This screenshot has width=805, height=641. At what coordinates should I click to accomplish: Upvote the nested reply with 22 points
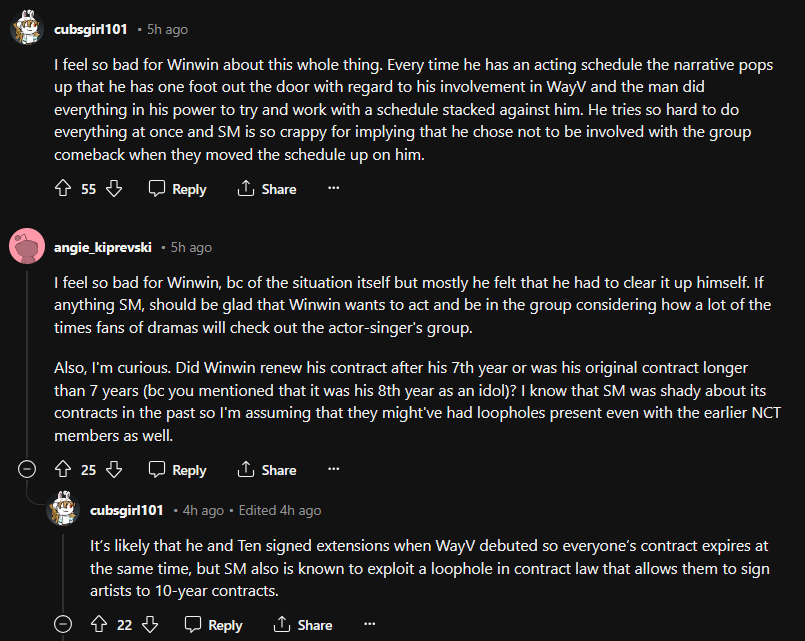(98, 625)
